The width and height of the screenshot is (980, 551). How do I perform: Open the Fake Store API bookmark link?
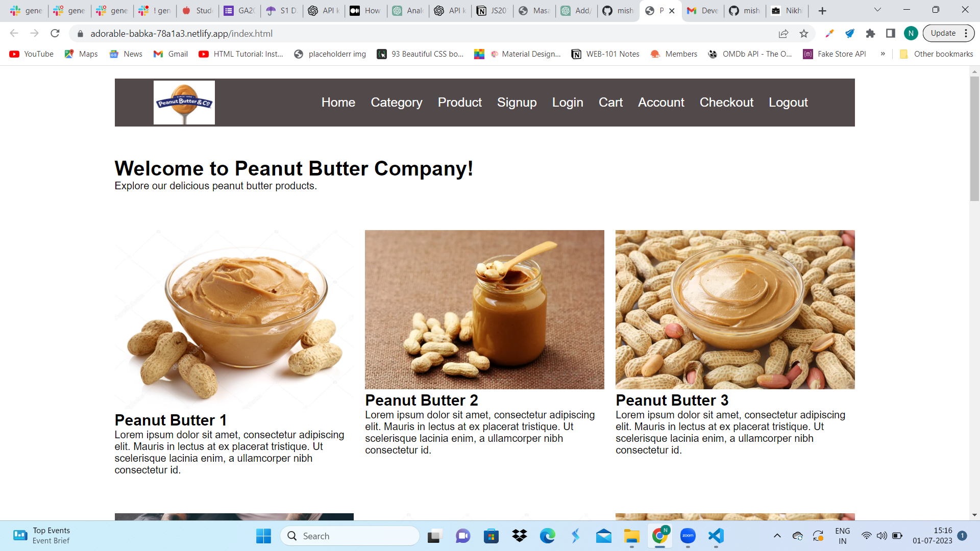(840, 54)
